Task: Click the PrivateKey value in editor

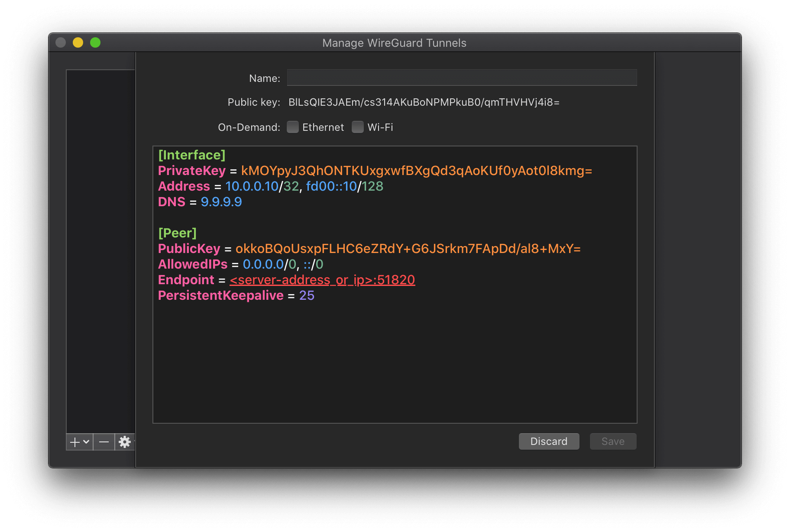Action: coord(417,171)
